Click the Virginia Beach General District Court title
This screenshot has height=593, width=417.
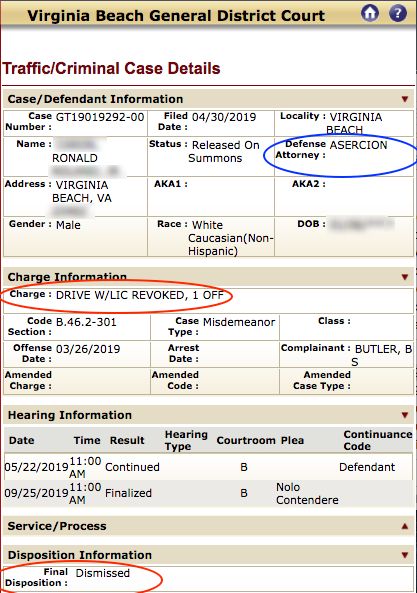[x=176, y=16]
